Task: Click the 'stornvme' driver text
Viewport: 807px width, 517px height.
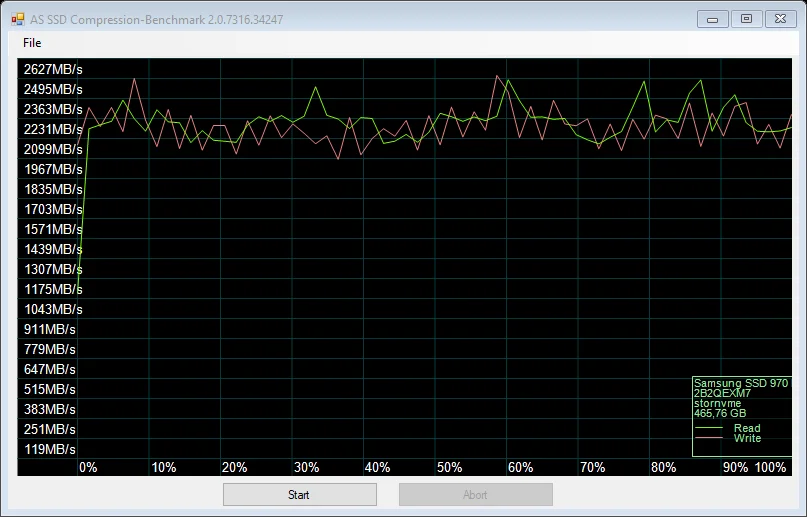Action: pyautogui.click(x=717, y=403)
